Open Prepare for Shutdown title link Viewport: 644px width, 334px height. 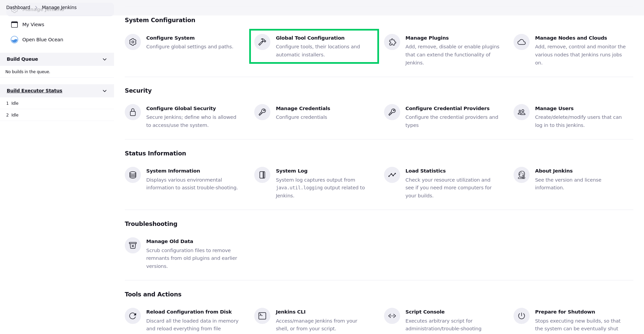coord(565,312)
